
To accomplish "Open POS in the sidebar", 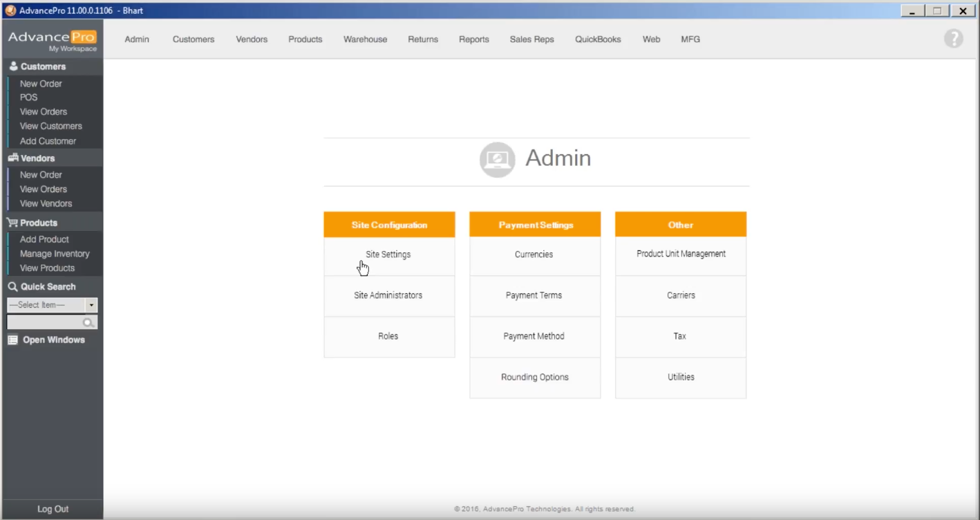I will [29, 98].
